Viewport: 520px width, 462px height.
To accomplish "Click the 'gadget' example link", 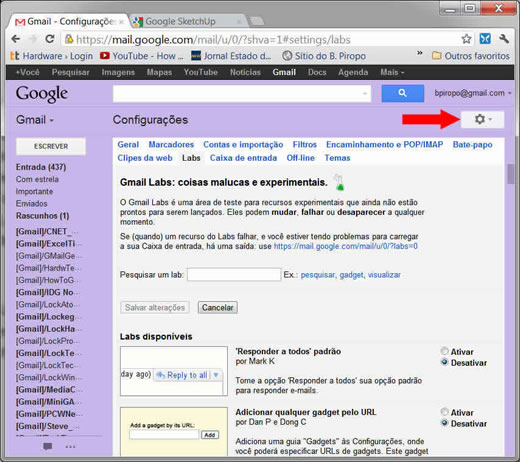I will 351,275.
